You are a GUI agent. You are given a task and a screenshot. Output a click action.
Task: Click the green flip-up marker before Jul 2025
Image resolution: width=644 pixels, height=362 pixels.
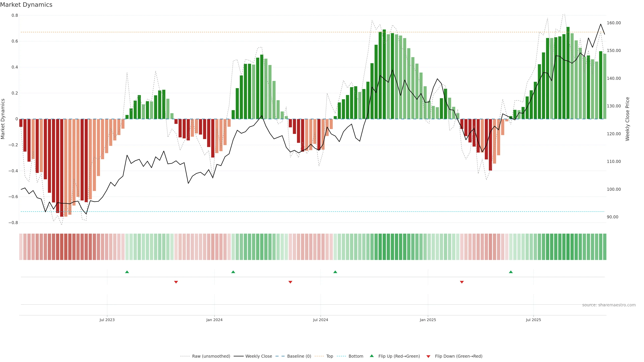[x=511, y=272]
